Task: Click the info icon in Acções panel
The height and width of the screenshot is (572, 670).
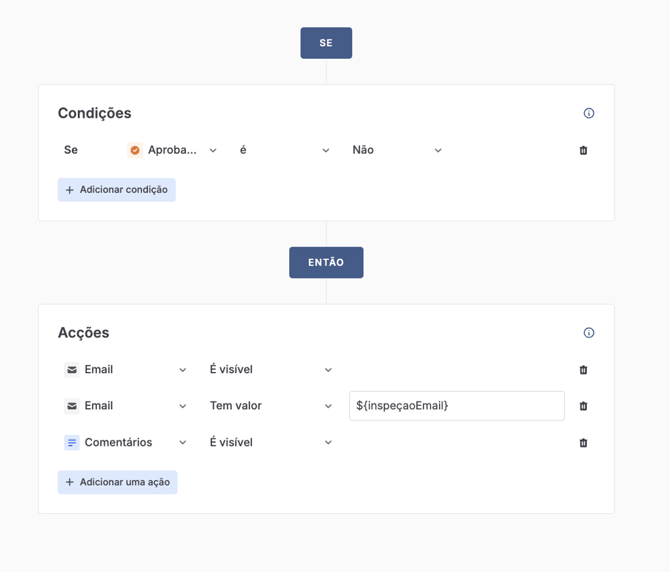Action: click(589, 333)
